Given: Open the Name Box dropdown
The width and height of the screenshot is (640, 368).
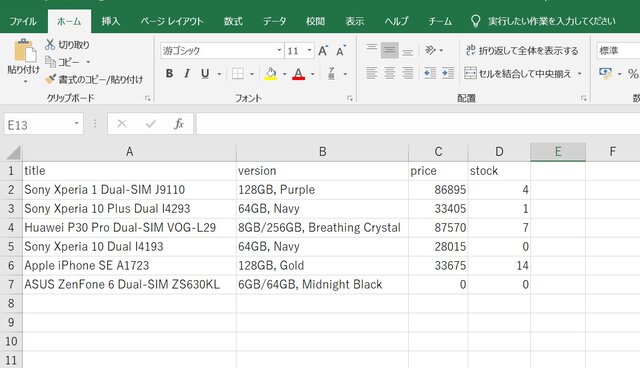Looking at the screenshot, I should point(76,123).
